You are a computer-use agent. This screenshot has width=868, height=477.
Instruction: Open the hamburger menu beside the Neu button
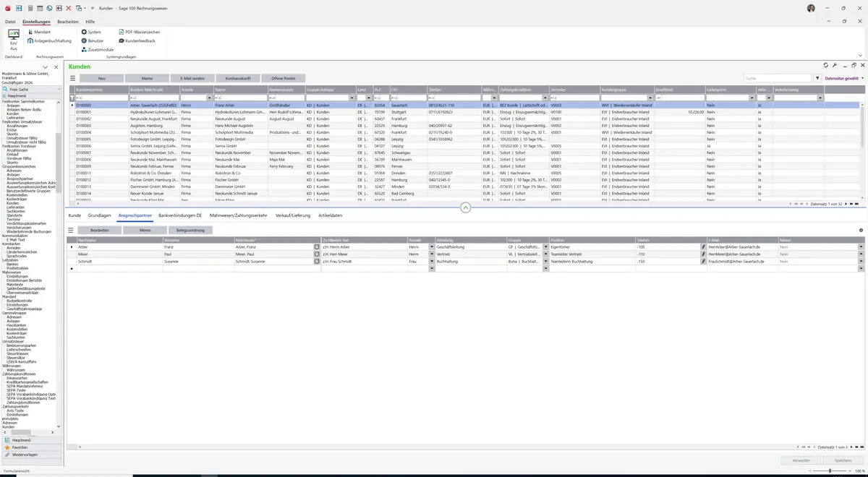[x=72, y=78]
